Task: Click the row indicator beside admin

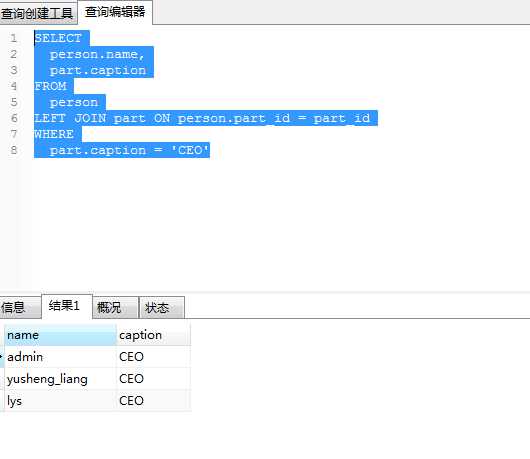Action: click(x=2, y=357)
